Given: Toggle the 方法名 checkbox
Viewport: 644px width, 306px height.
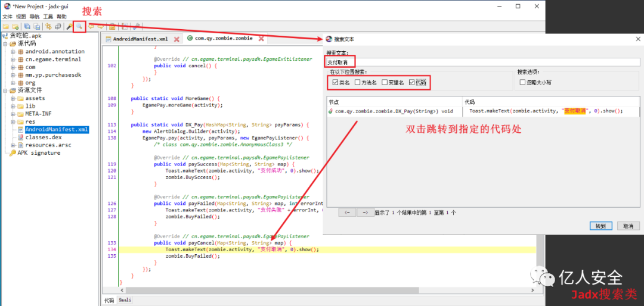Looking at the screenshot, I should point(358,82).
